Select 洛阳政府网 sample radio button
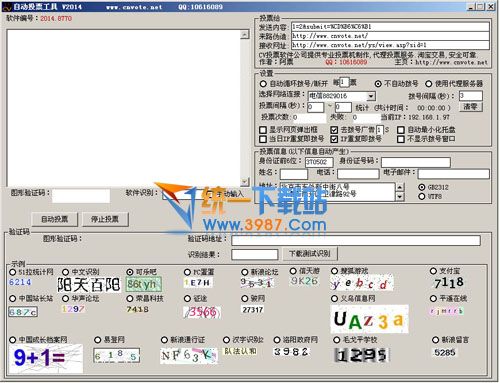 (277, 340)
